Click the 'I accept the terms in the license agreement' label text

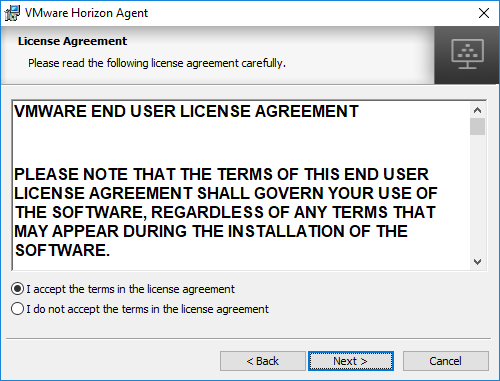pyautogui.click(x=130, y=289)
